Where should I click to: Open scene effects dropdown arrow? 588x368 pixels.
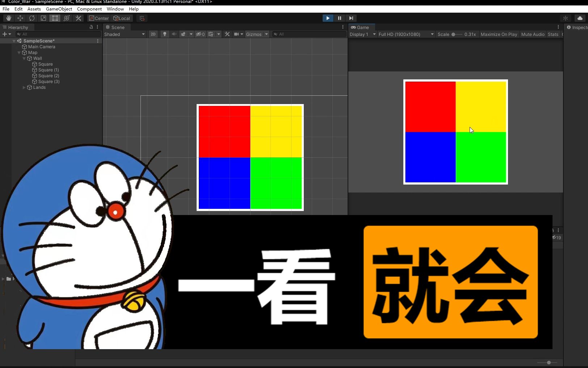(x=191, y=34)
